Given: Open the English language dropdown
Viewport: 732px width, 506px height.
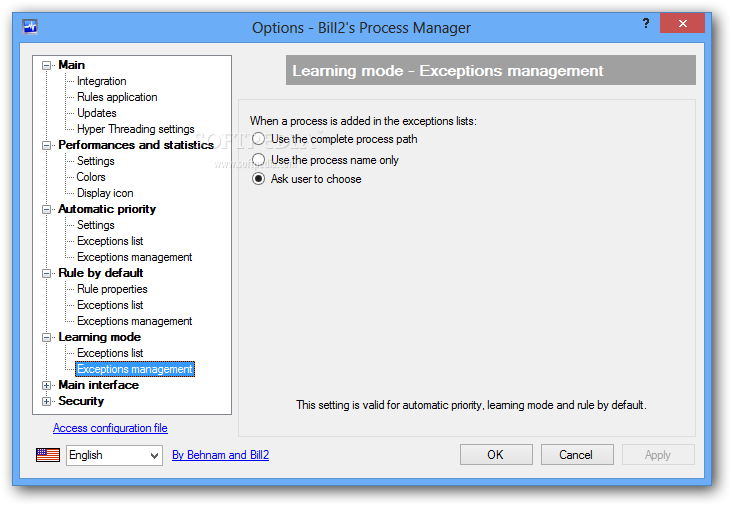Looking at the screenshot, I should pos(114,455).
